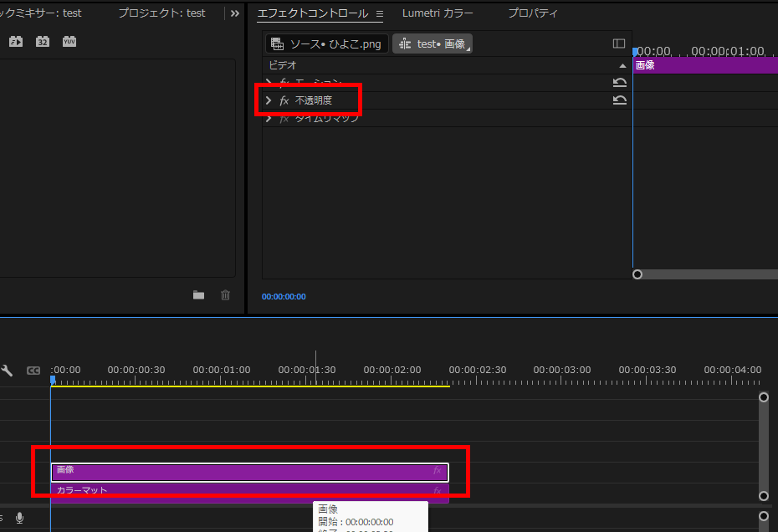778x532 pixels.
Task: Reset the 不透明度 effect
Action: click(619, 100)
